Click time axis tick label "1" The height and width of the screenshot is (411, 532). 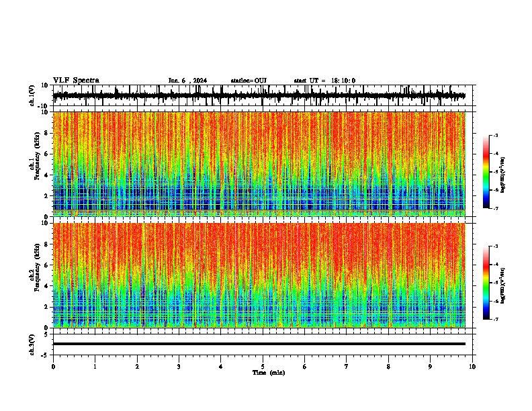coord(95,367)
